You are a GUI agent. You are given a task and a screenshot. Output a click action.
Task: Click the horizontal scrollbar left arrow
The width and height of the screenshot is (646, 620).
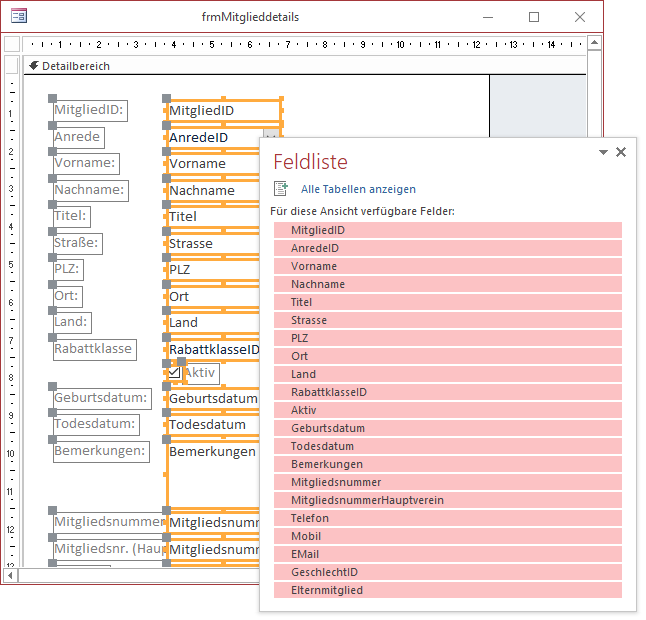11,575
